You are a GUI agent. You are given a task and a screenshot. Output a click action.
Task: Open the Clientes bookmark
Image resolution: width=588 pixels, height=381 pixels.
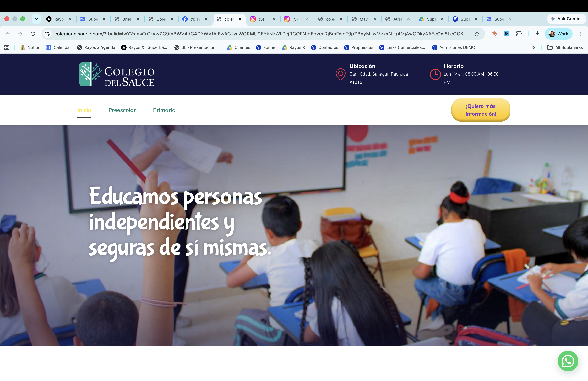tap(239, 47)
